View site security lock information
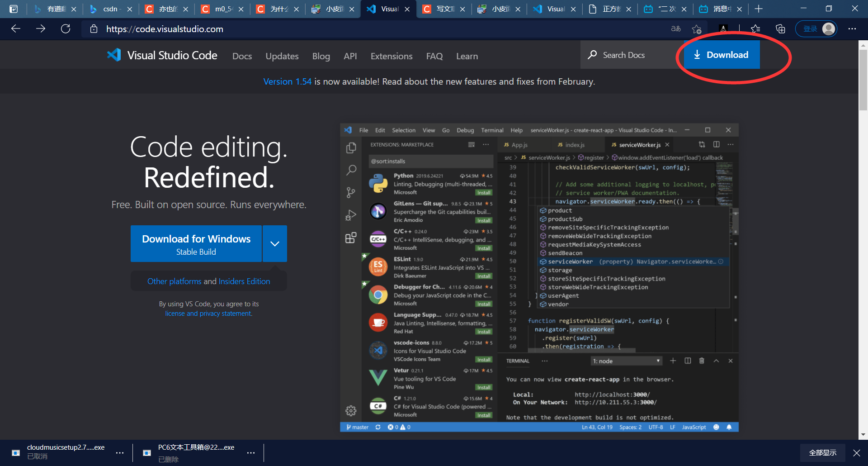 tap(94, 29)
